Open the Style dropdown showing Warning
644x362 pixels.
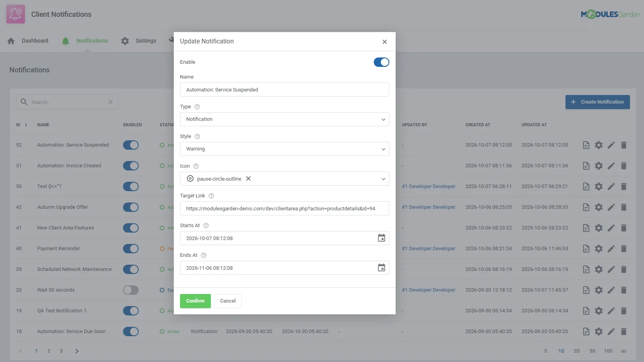click(284, 149)
